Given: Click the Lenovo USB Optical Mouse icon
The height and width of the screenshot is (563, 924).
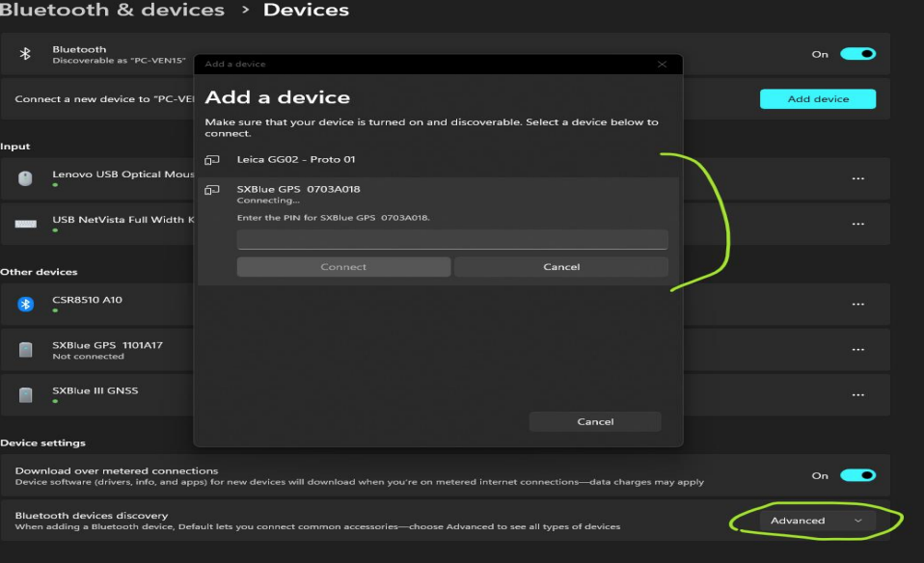Looking at the screenshot, I should 25,178.
